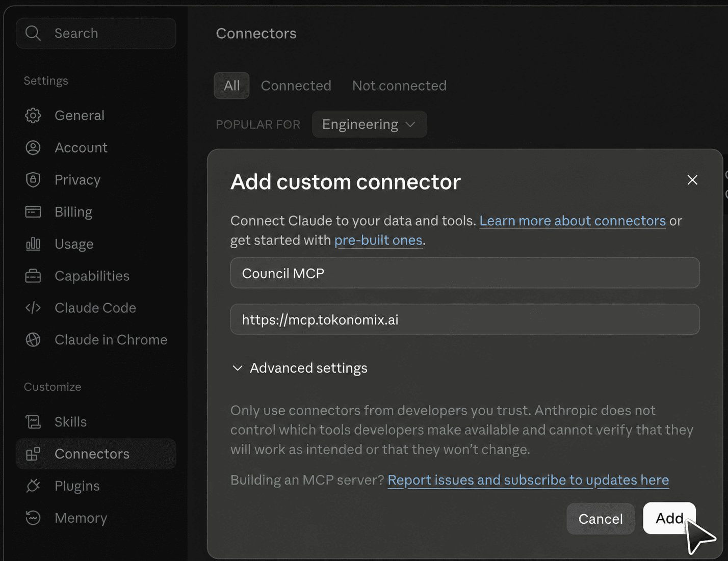Click the Add custom connector heading
Screen dimensions: 728x561
346,182
